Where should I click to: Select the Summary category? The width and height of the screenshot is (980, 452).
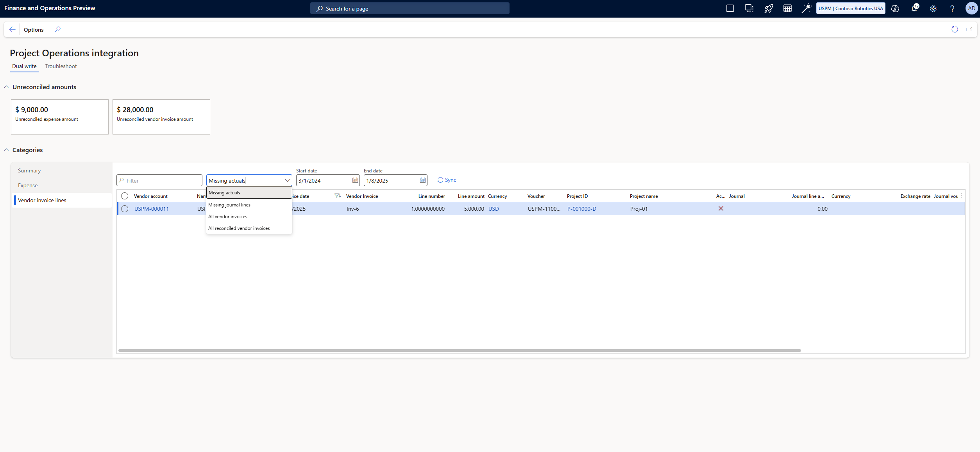[x=62, y=170]
